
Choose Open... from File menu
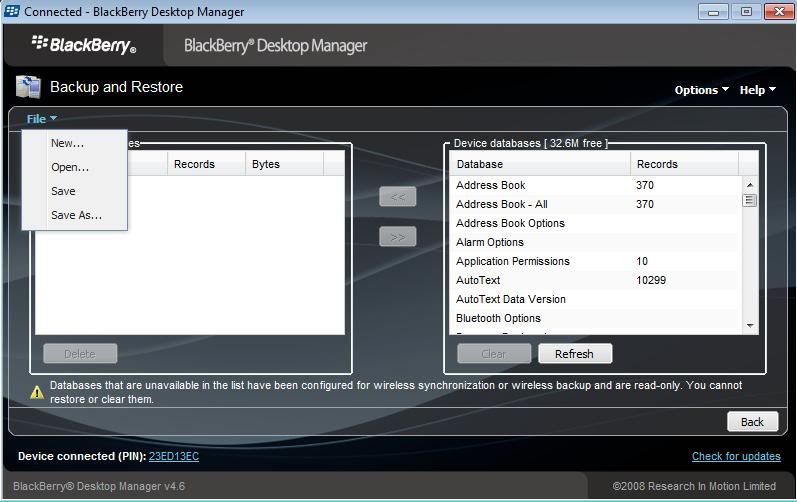coord(74,167)
